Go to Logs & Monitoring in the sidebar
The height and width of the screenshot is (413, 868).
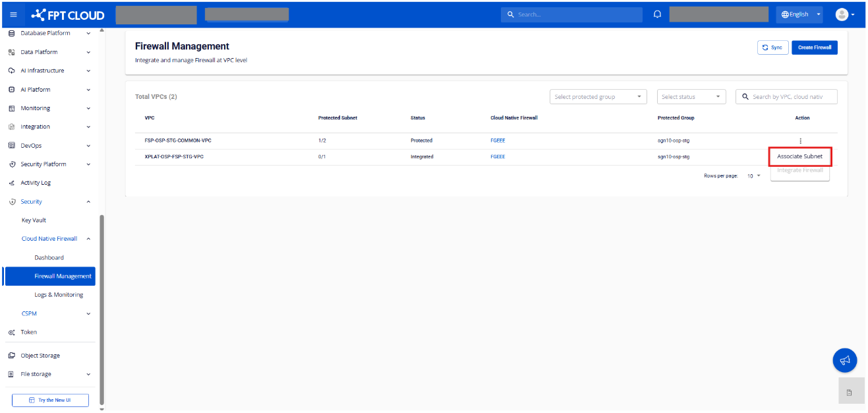point(59,295)
